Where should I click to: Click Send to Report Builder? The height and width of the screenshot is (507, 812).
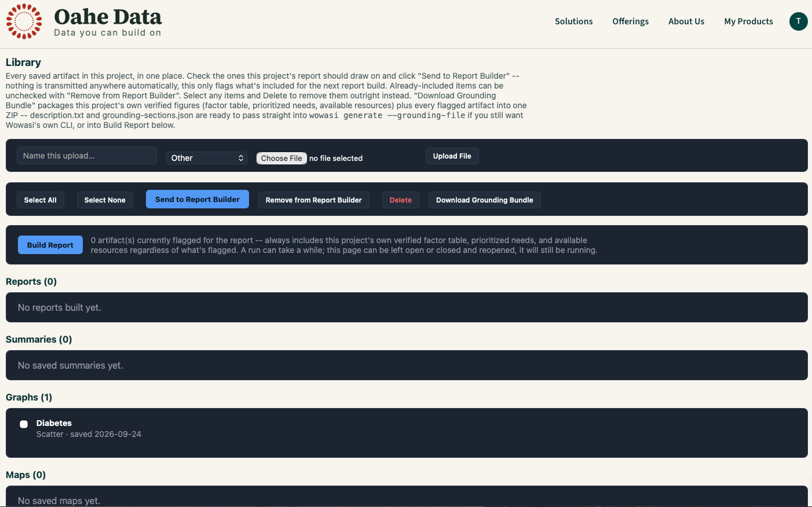(x=197, y=199)
